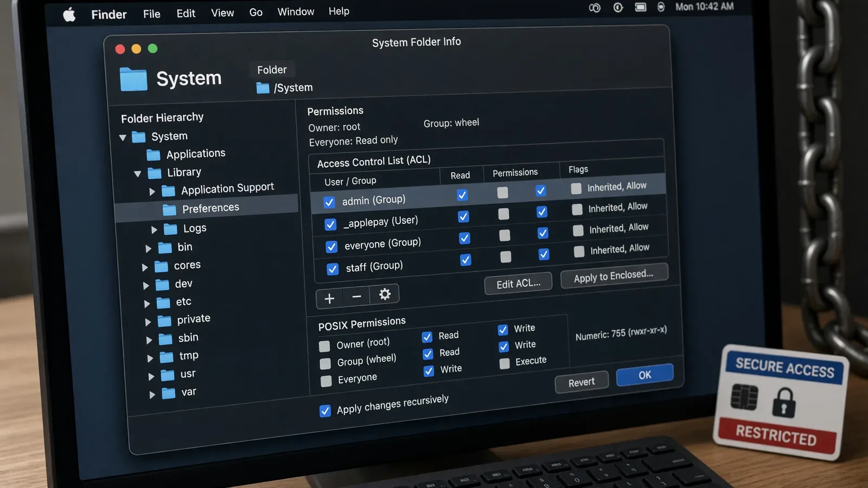
Task: Check the Group (wheel) POSIX checkbox
Action: coord(325,363)
